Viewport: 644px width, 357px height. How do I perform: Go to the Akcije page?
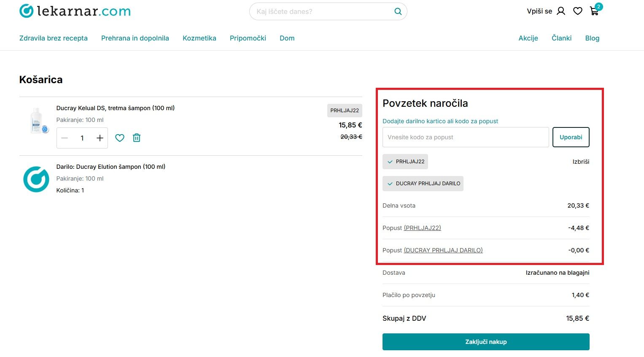click(528, 38)
